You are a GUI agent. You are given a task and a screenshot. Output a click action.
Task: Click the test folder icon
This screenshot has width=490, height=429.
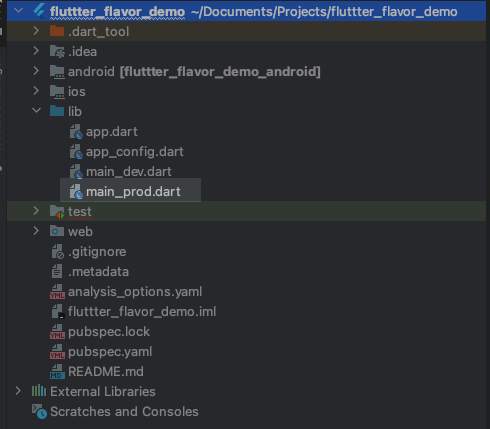(x=57, y=212)
